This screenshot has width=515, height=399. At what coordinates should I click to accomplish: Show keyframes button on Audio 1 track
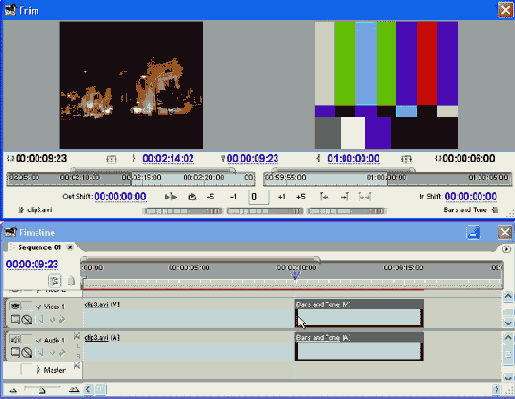click(27, 352)
